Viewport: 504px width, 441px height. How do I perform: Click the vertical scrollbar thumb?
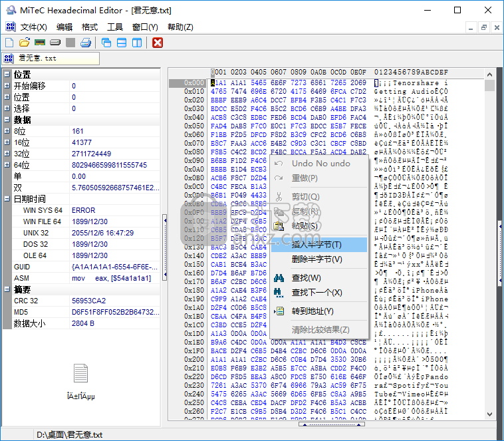point(489,86)
